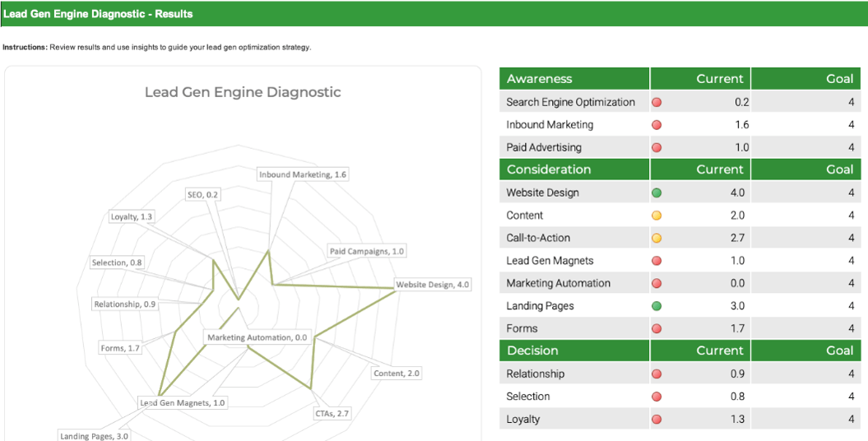Image resolution: width=868 pixels, height=441 pixels.
Task: Click the yellow status dot for Call-to-Action
Action: [x=657, y=239]
